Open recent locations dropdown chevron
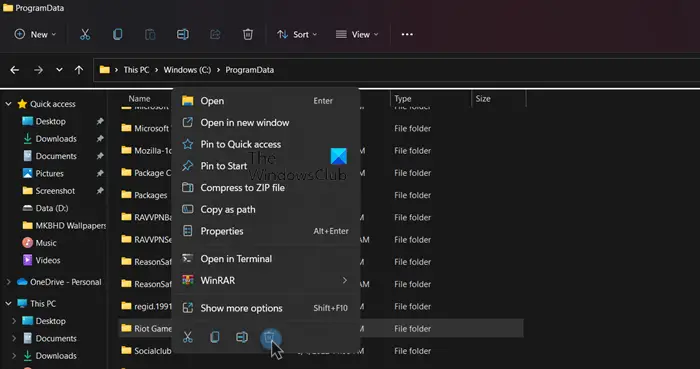Viewport: 700px width, 369px height. [x=59, y=70]
